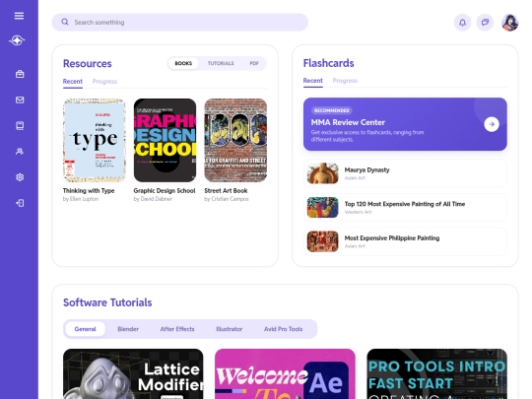Open the Welcome To Ae tutorial thumbnail
Viewport: 532px width, 399px height.
[285, 374]
